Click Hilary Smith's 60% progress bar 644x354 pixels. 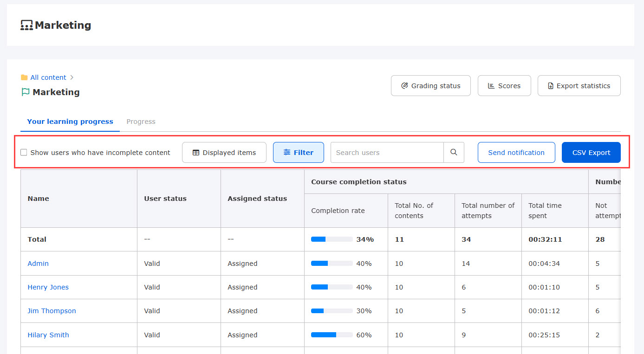(332, 335)
